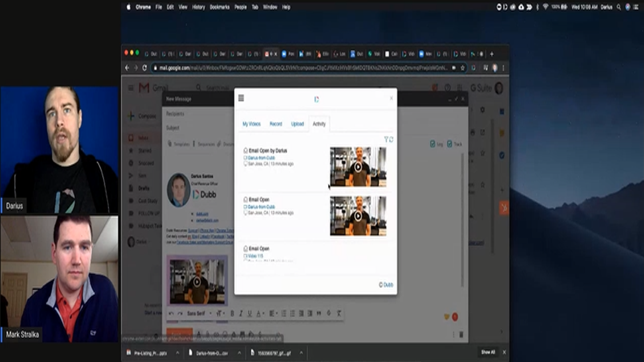
Task: Redo the edit in compose toolbar
Action: pos(180,313)
